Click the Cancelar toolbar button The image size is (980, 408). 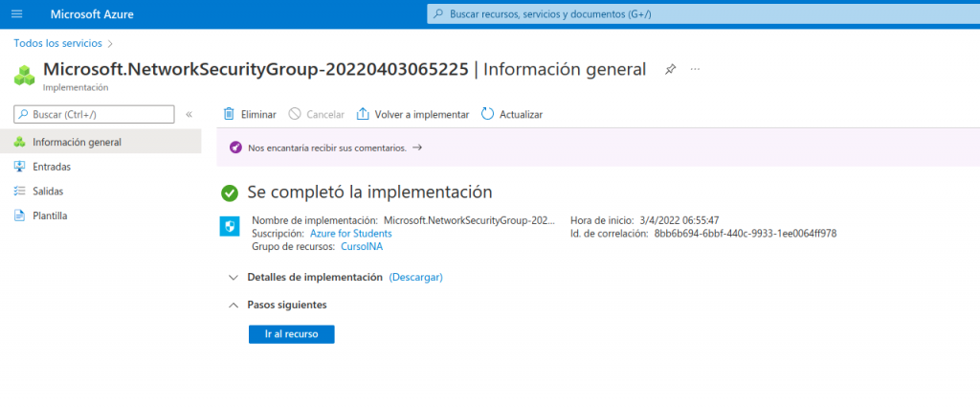pos(316,115)
